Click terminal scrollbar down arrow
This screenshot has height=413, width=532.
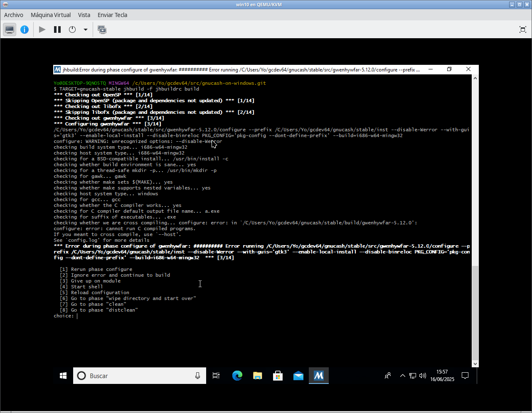click(x=475, y=364)
